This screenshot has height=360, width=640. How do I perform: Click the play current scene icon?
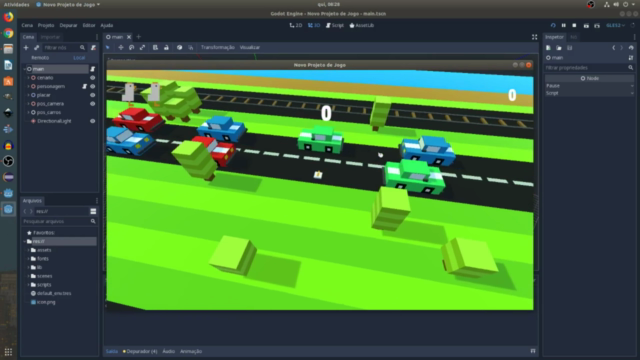586,25
